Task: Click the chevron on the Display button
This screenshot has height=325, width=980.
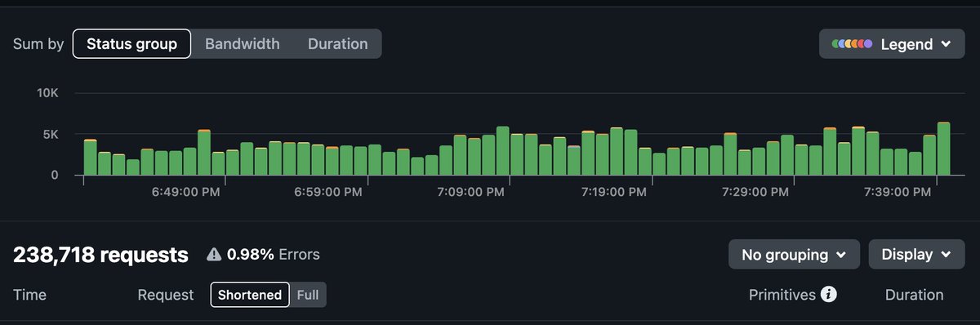Action: pyautogui.click(x=947, y=255)
